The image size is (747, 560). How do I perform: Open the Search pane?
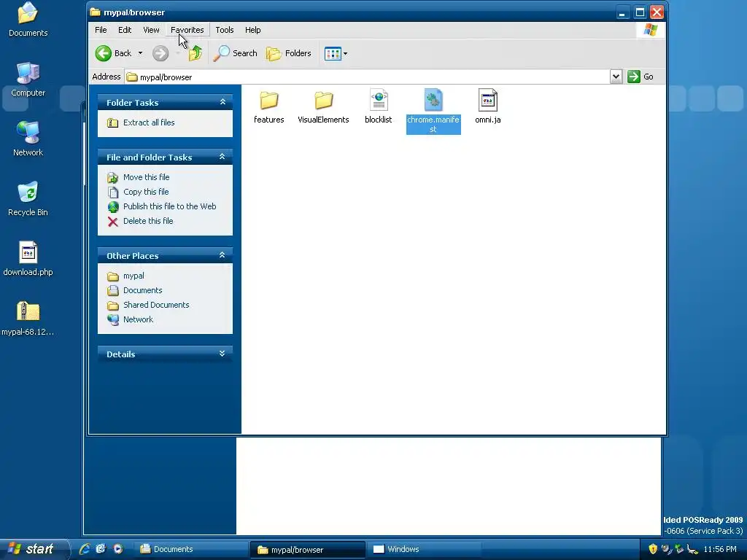point(235,53)
